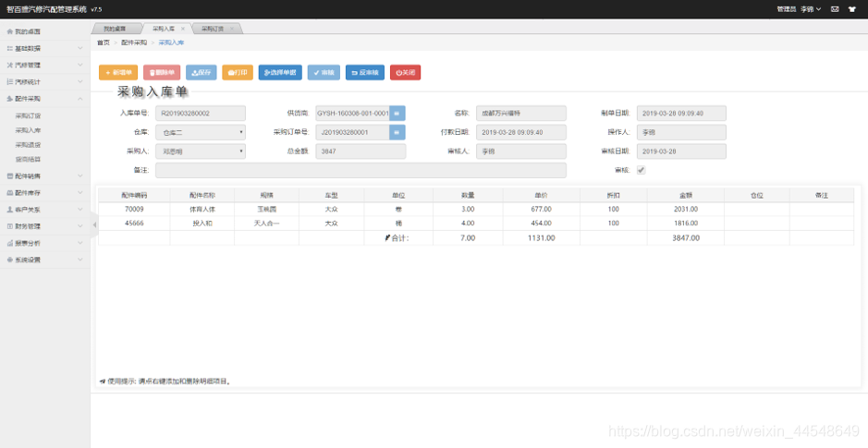The image size is (868, 448).
Task: Open 我的桌面 home icon in sidebar
Action: [x=9, y=31]
